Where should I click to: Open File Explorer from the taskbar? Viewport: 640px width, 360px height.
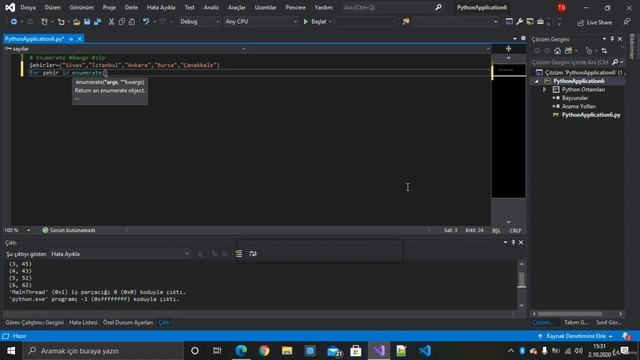tap(287, 351)
